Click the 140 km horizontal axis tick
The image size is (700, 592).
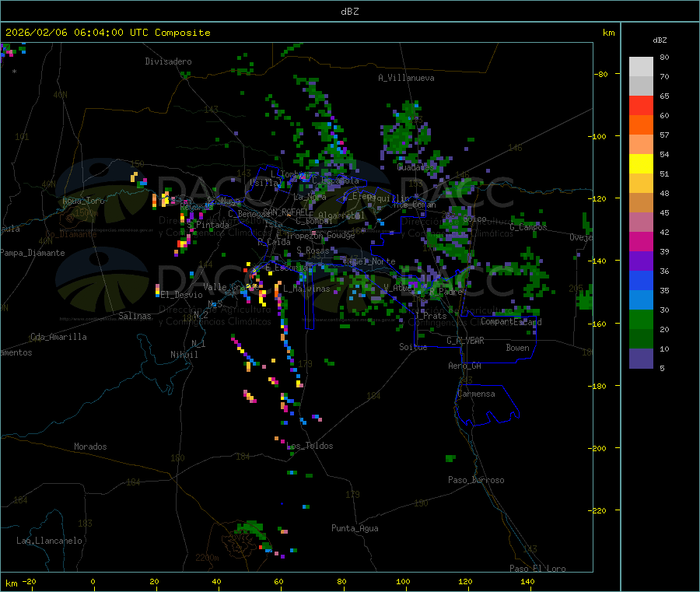click(527, 581)
